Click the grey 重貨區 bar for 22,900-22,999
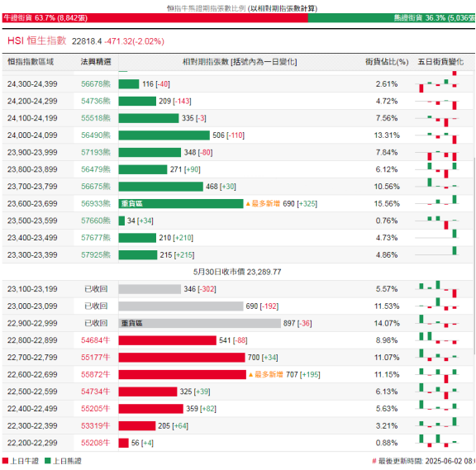The image size is (476, 470). (x=199, y=323)
